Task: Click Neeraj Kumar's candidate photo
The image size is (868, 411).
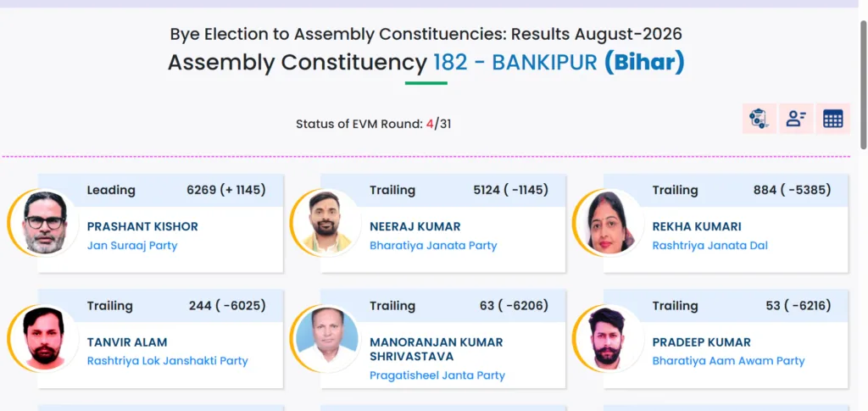Action: [x=326, y=222]
